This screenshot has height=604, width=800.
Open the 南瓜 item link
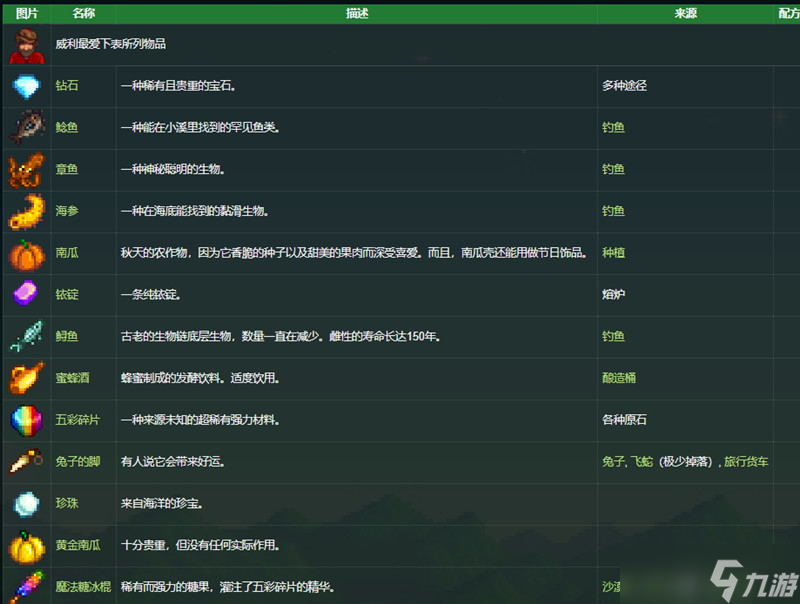click(67, 253)
